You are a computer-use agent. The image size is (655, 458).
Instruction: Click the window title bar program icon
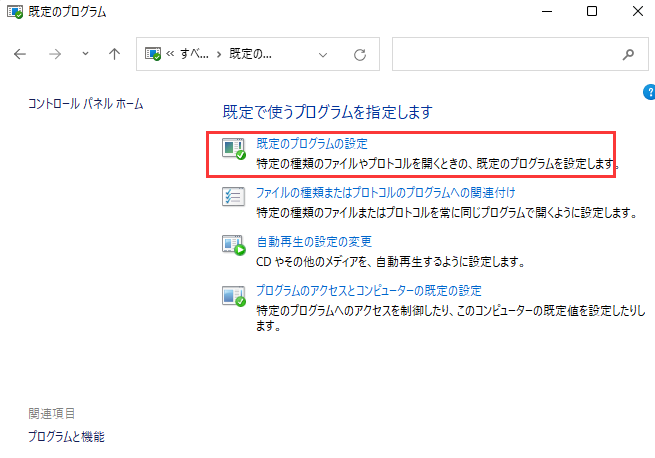tap(15, 12)
